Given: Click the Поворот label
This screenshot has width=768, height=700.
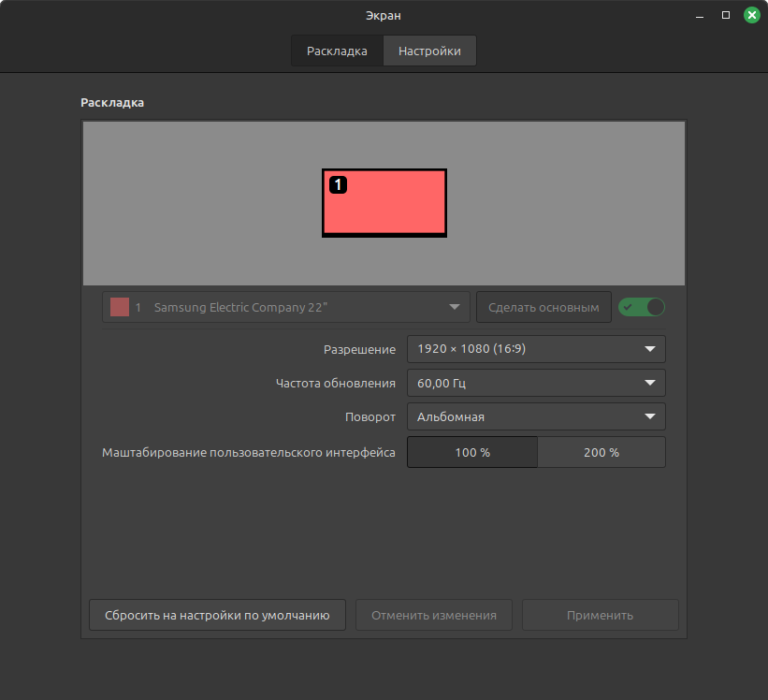Looking at the screenshot, I should 370,416.
